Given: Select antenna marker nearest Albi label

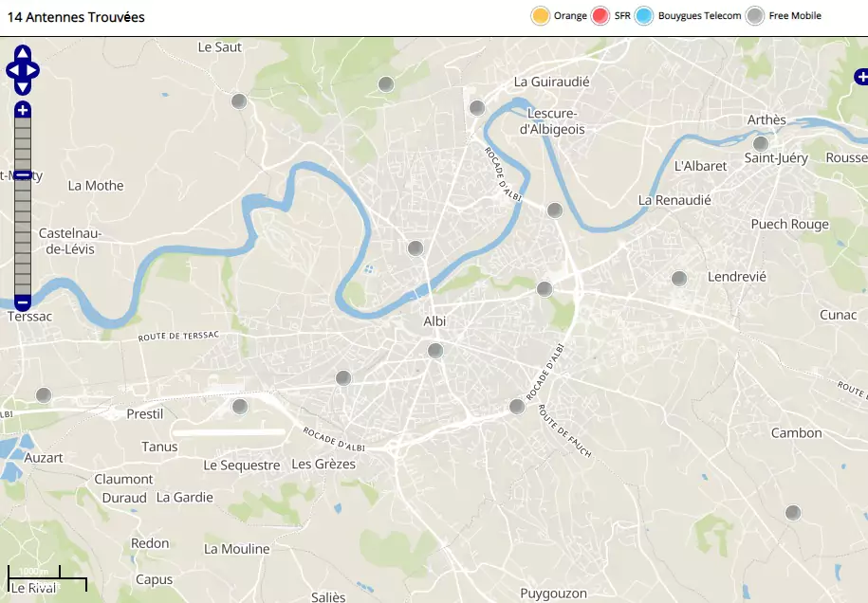Looking at the screenshot, I should 435,351.
